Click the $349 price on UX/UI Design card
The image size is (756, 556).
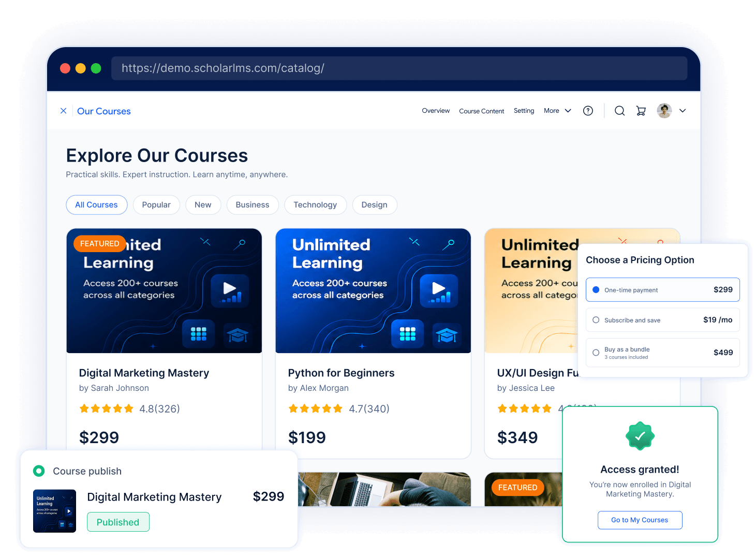pos(517,437)
